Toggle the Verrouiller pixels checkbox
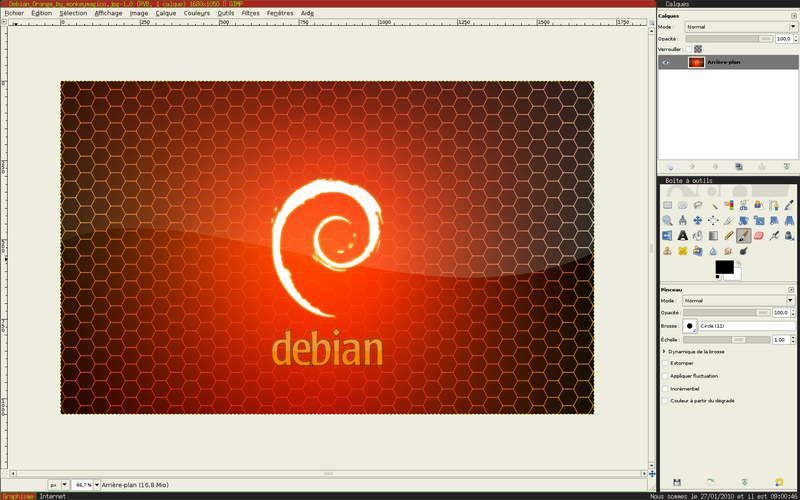This screenshot has height=500, width=800. pyautogui.click(x=689, y=49)
